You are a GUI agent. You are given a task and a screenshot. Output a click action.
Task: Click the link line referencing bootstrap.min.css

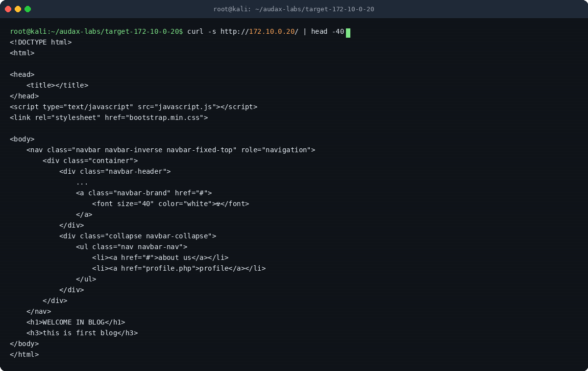(x=109, y=117)
